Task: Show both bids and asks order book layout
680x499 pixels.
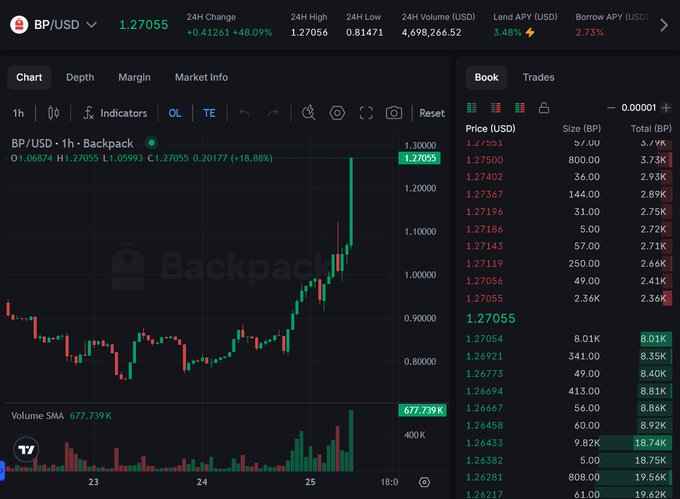Action: pos(471,108)
